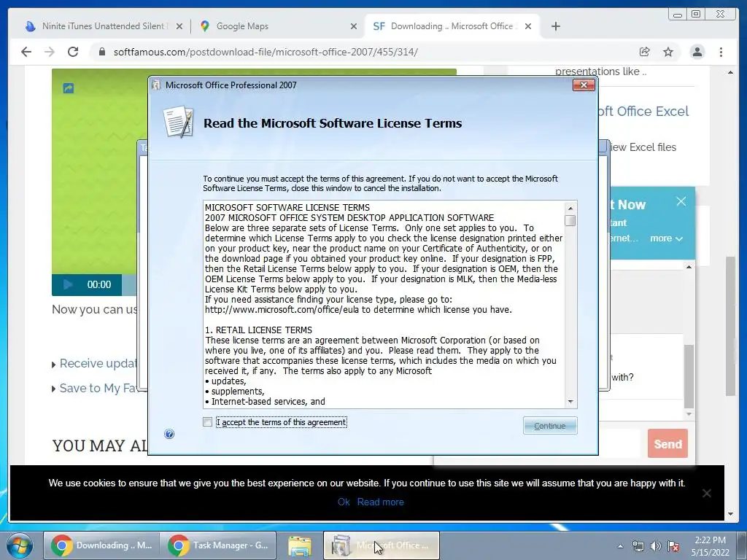Click the license terms scrollbar thumb
This screenshot has height=560, width=747.
point(570,220)
